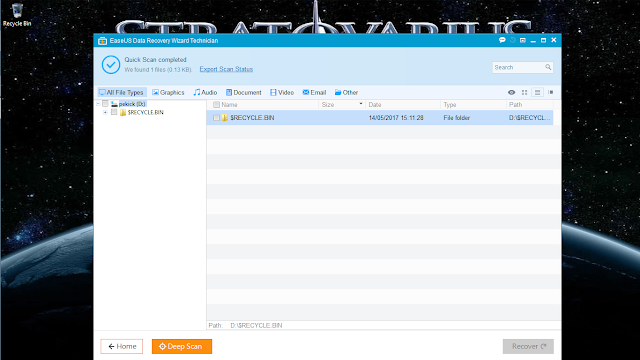Filter by Audio file type

click(x=205, y=93)
